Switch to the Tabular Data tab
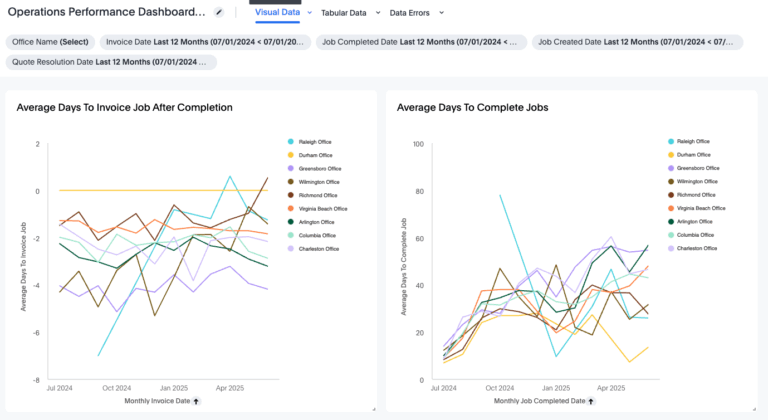The width and height of the screenshot is (768, 420). pos(343,13)
